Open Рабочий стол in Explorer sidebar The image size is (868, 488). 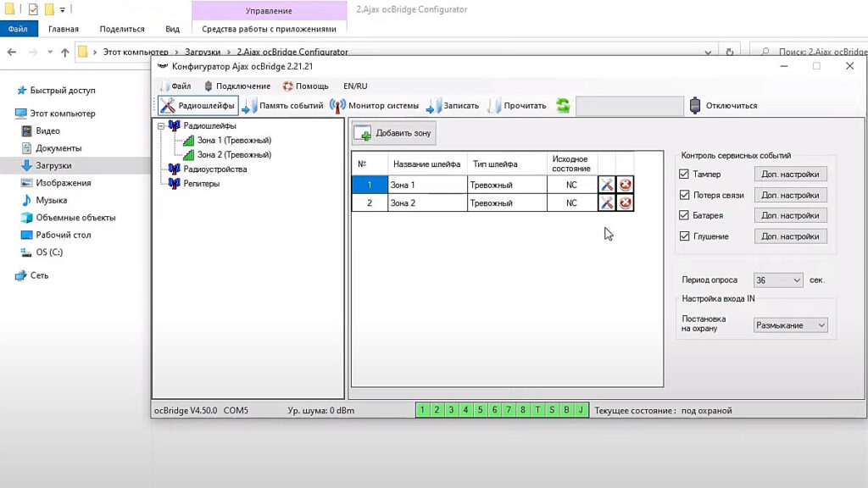63,235
